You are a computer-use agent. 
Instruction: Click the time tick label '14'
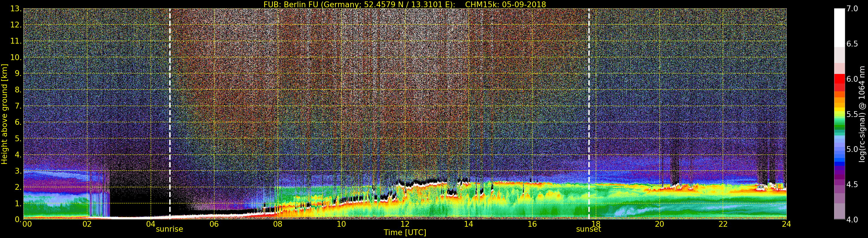coord(468,224)
